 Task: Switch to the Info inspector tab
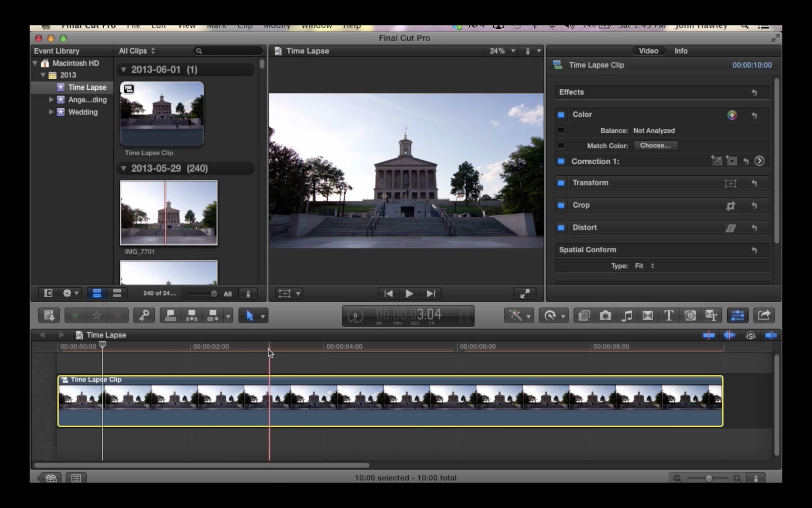(x=681, y=51)
